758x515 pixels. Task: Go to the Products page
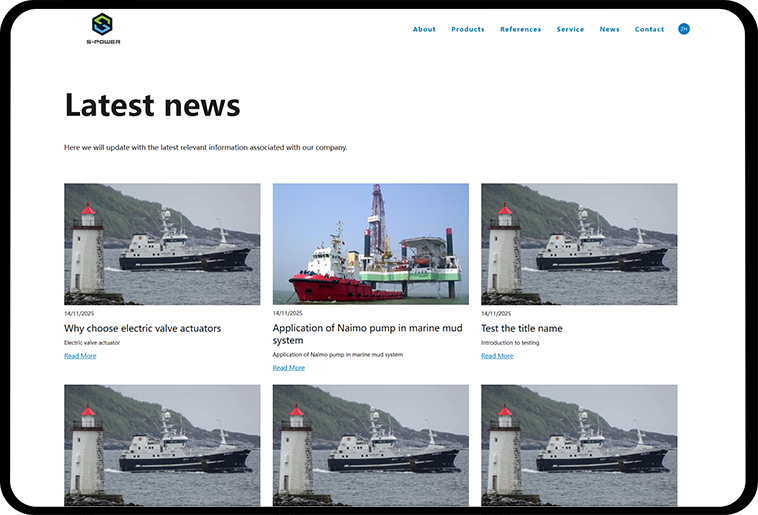[x=468, y=29]
